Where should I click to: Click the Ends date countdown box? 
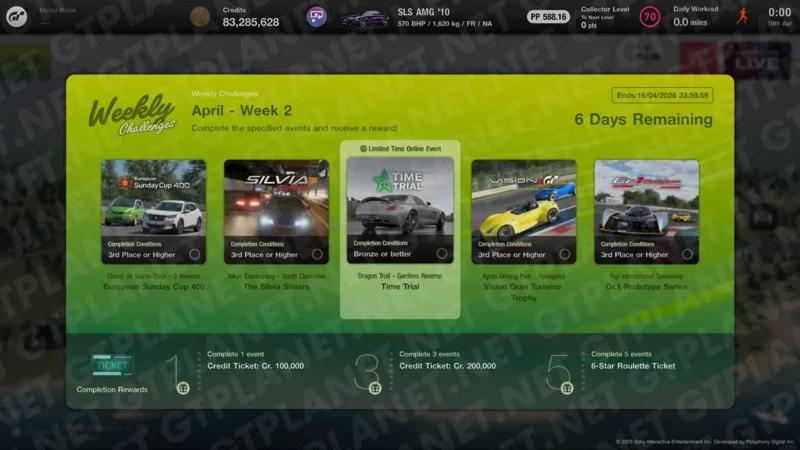[662, 96]
